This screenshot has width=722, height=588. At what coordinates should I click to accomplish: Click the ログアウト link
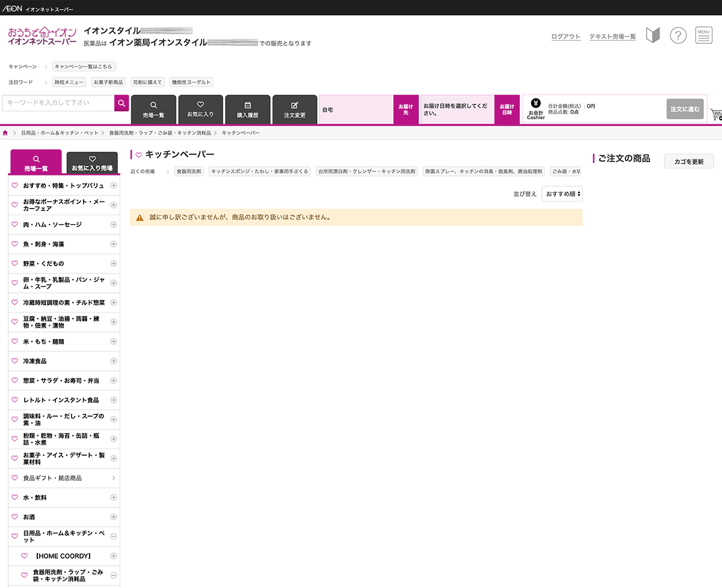(566, 37)
